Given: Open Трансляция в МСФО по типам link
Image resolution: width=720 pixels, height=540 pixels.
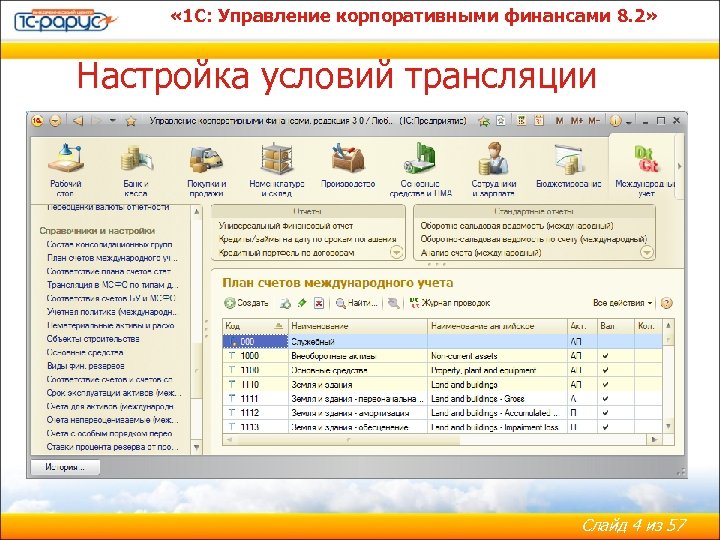Looking at the screenshot, I should [112, 285].
